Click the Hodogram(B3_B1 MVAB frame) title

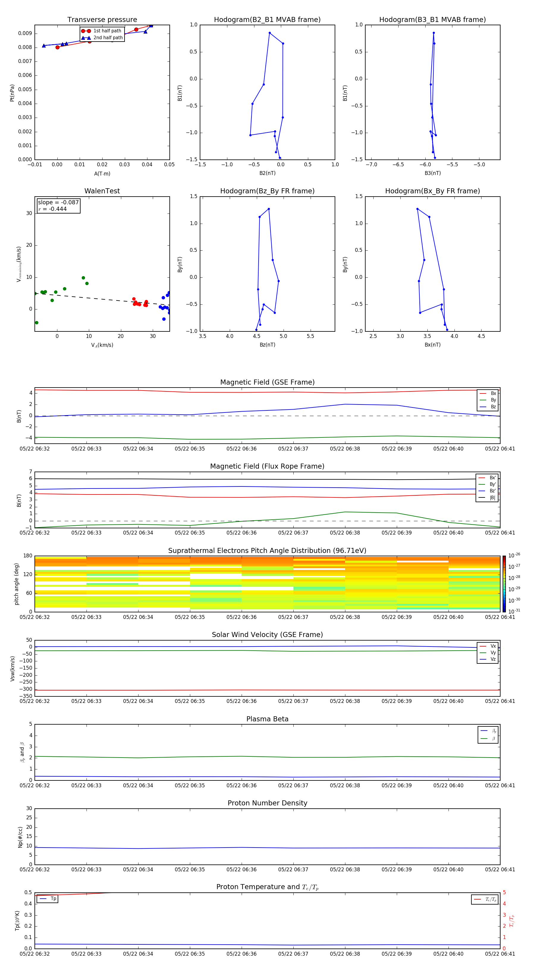coord(432,20)
